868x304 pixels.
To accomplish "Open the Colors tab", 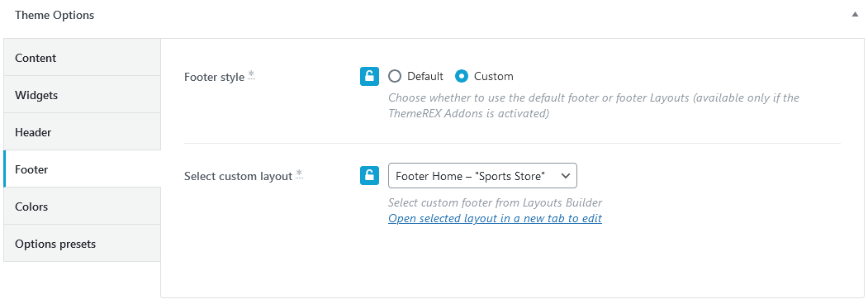I will pyautogui.click(x=82, y=206).
